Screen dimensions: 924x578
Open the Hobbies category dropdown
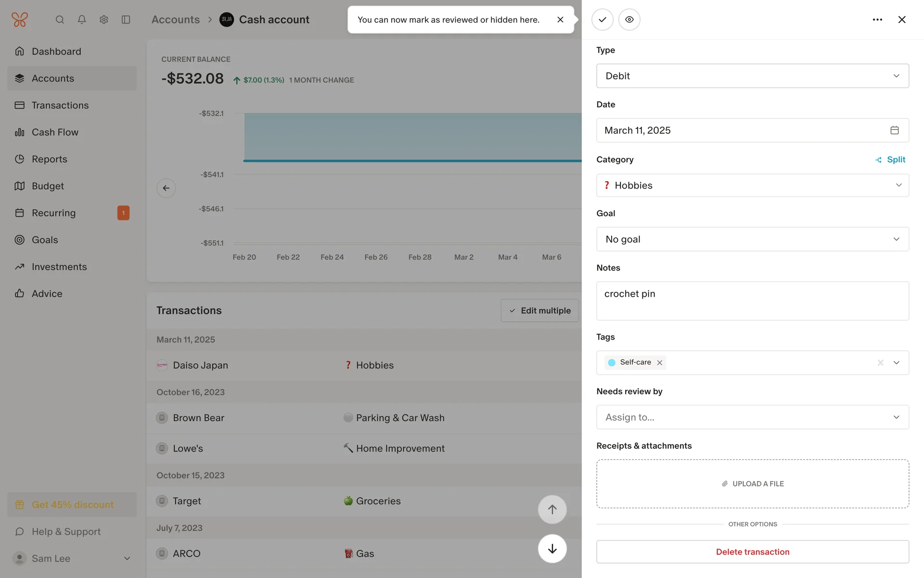click(x=752, y=185)
